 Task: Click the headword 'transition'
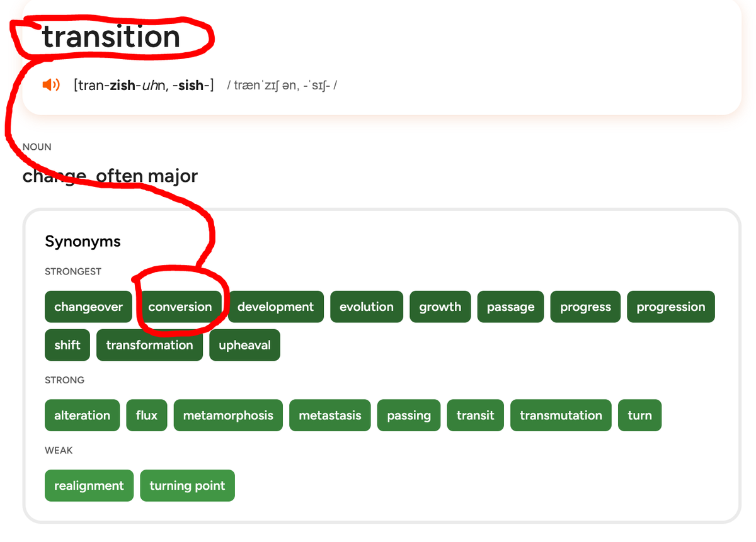pos(111,37)
